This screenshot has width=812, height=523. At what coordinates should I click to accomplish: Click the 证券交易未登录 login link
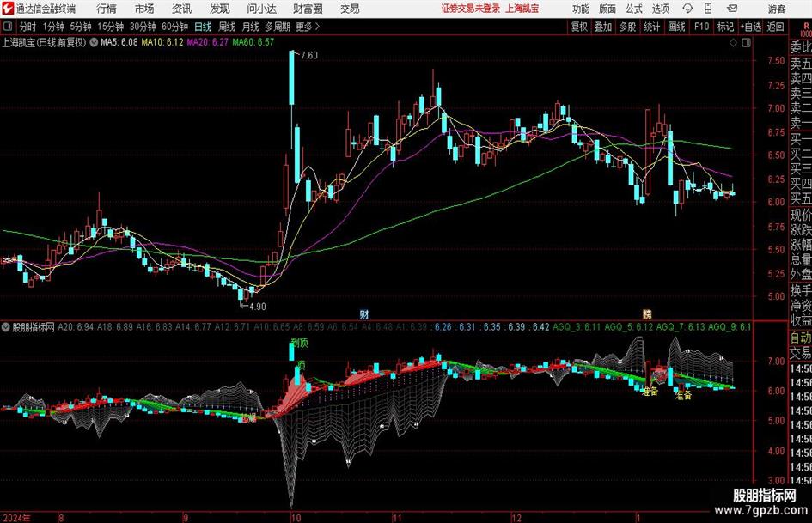point(471,9)
